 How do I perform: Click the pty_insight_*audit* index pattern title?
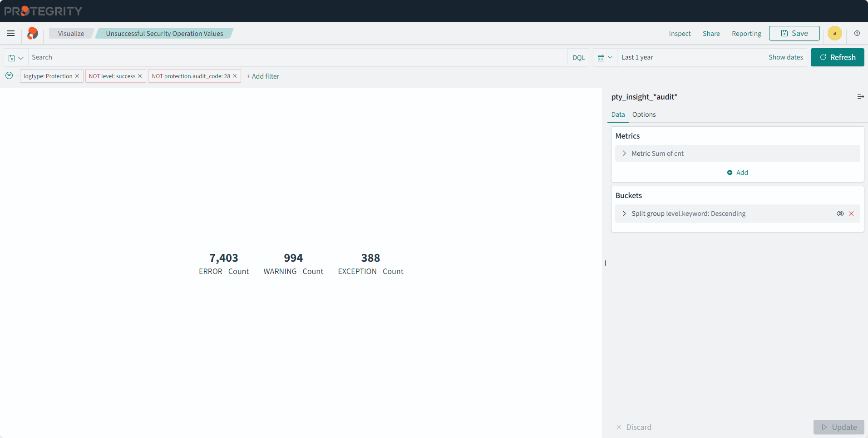tap(644, 97)
